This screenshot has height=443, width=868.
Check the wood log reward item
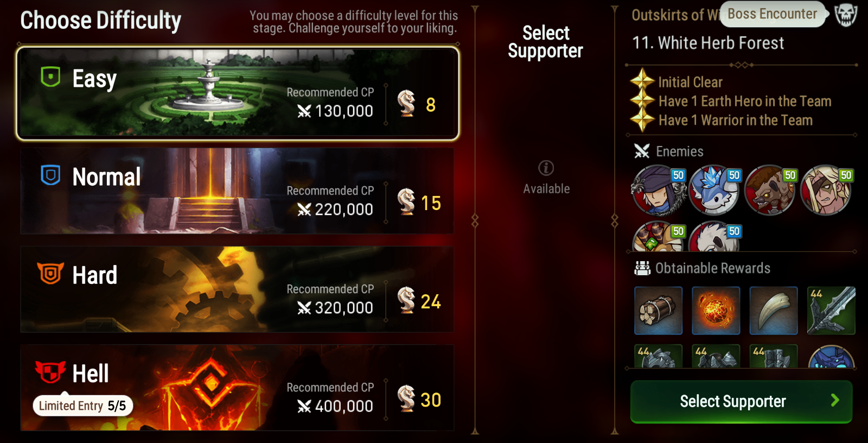click(x=659, y=311)
